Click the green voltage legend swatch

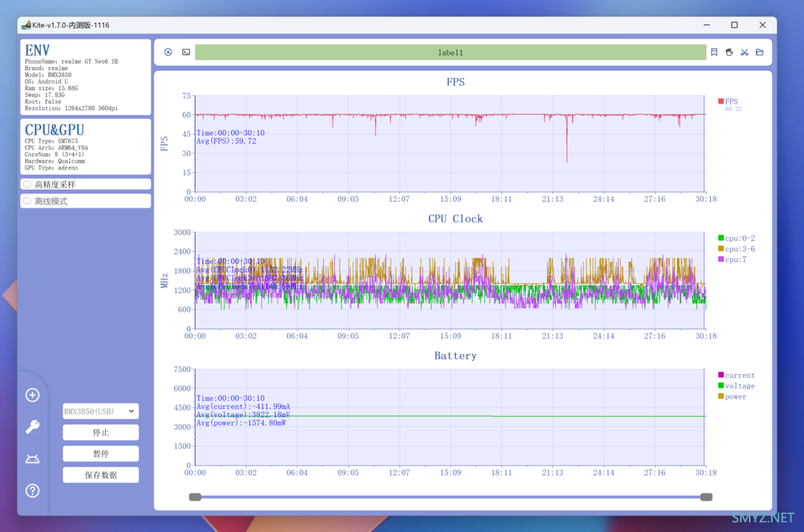pos(721,385)
